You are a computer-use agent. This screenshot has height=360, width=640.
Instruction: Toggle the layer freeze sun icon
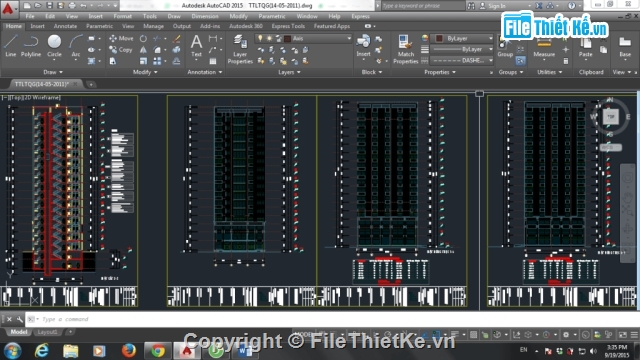pos(269,38)
